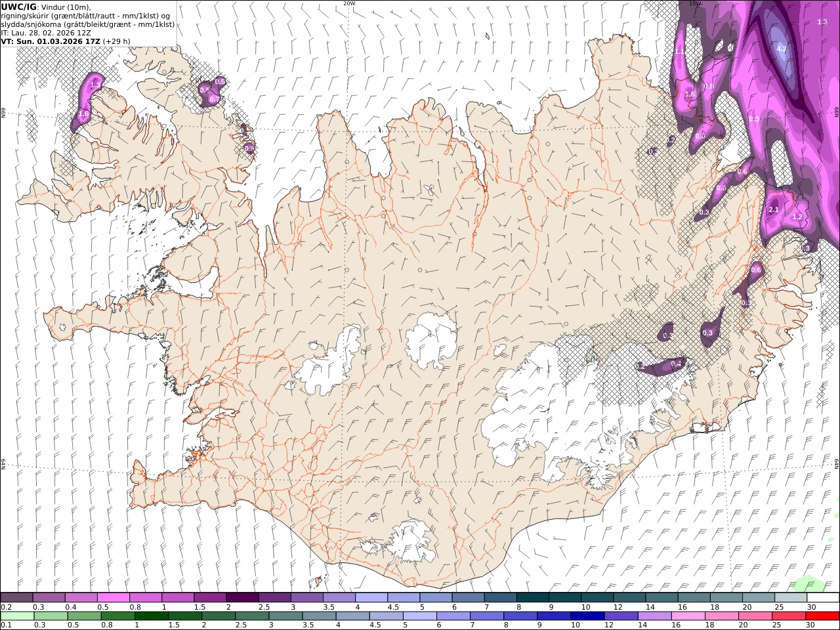
Task: Select snow legend swatch between 2 and 2.5
Action: (x=242, y=598)
